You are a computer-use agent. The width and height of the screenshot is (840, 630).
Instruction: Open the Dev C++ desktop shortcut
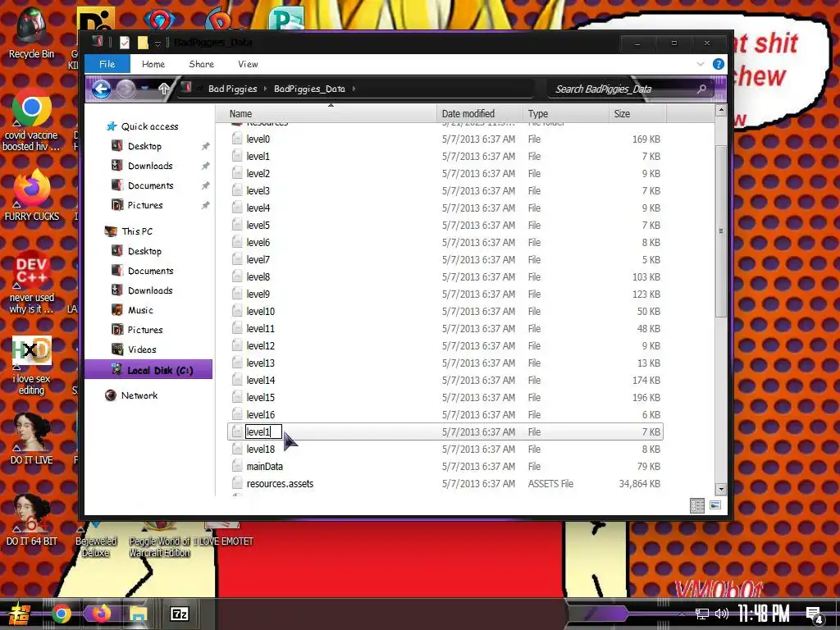[x=31, y=282]
